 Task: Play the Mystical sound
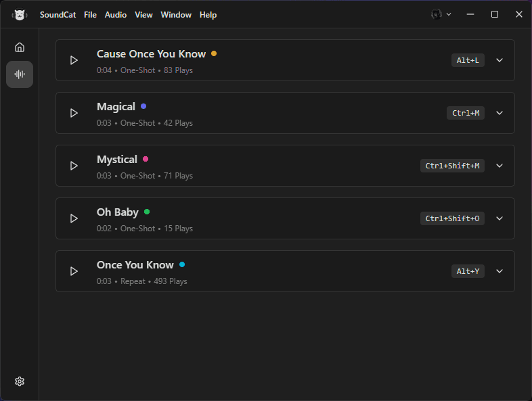[x=74, y=166]
